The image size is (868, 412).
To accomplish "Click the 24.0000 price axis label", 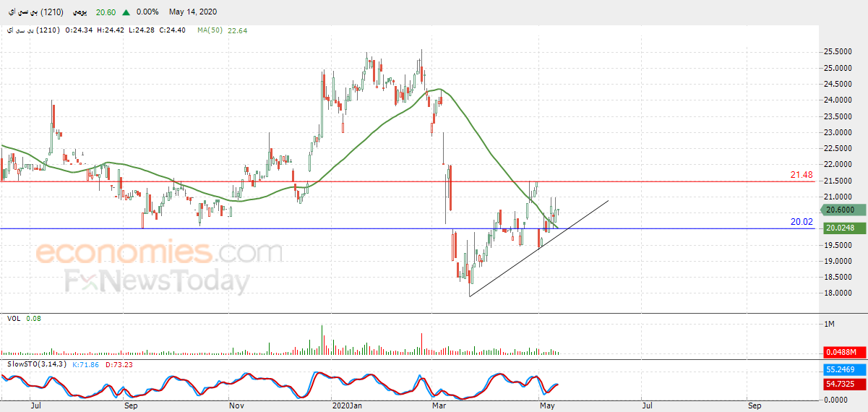I will click(x=837, y=100).
